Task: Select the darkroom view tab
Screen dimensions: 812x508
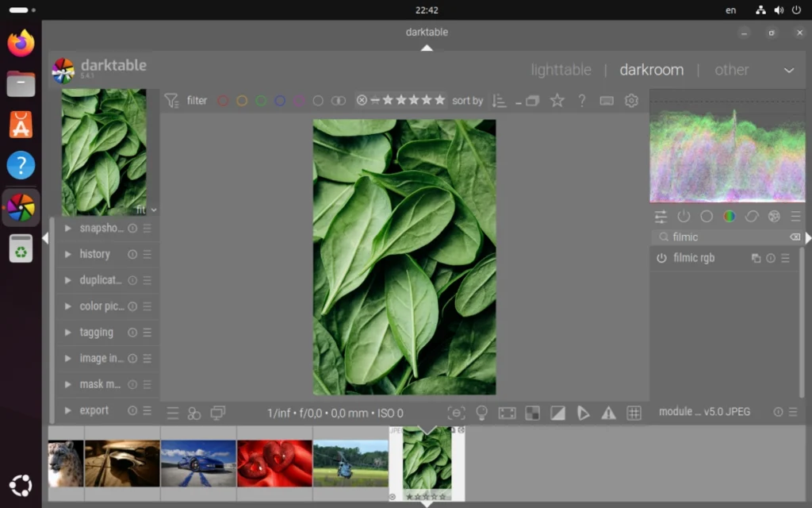Action: pyautogui.click(x=652, y=70)
